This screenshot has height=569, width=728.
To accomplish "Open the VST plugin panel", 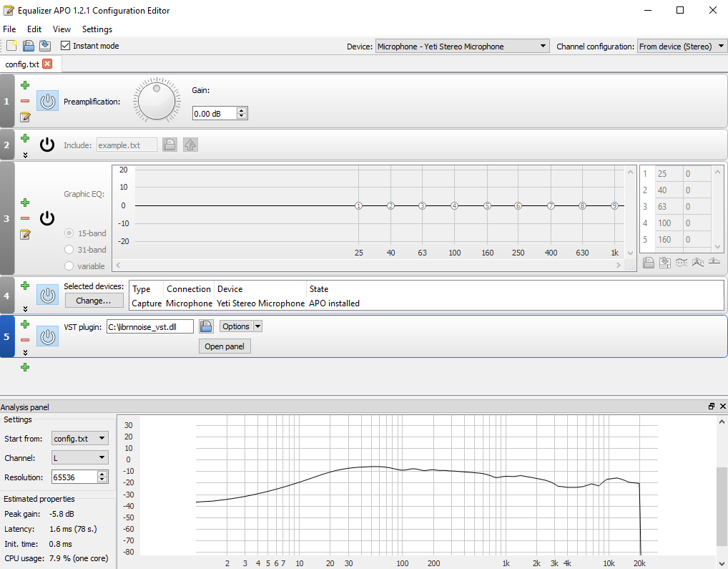I will [225, 346].
